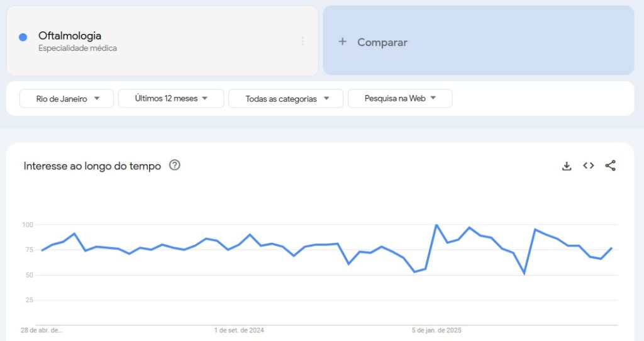Open the Últimos 12 meses time range dropdown
644x341 pixels.
click(171, 99)
